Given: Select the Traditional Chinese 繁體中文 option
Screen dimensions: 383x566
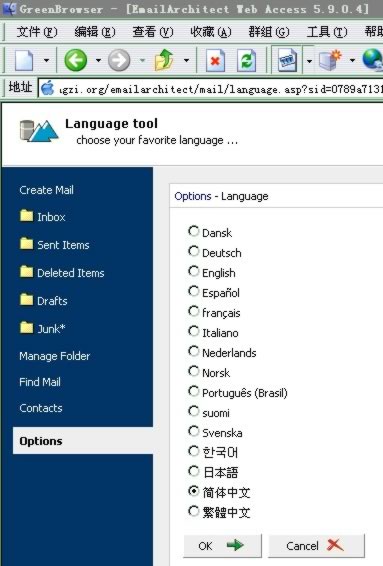Looking at the screenshot, I should (193, 511).
